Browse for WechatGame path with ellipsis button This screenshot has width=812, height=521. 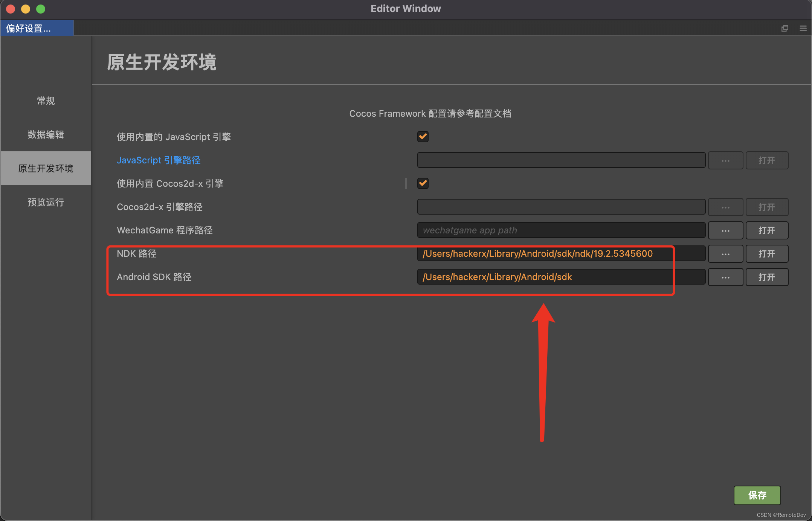pyautogui.click(x=725, y=230)
